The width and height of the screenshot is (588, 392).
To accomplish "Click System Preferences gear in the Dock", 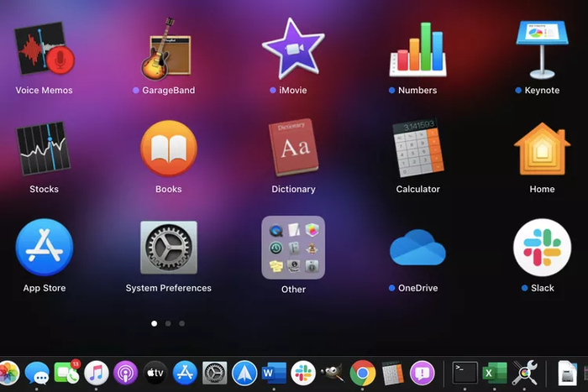I will coord(214,374).
